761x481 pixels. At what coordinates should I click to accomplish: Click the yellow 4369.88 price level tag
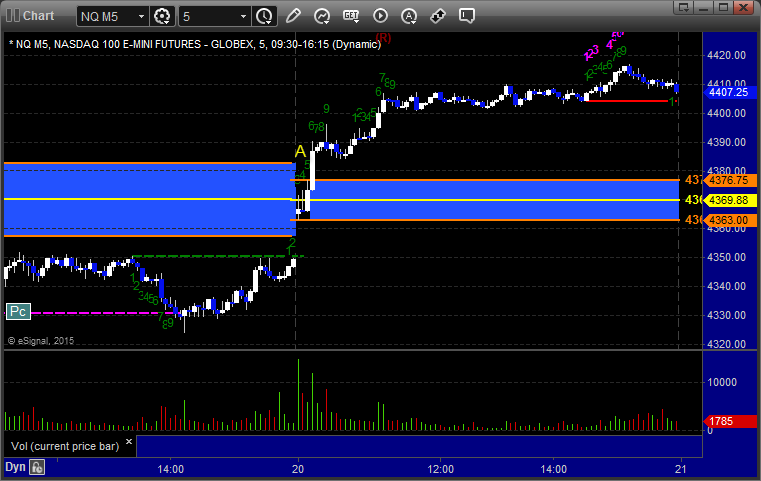pos(729,200)
